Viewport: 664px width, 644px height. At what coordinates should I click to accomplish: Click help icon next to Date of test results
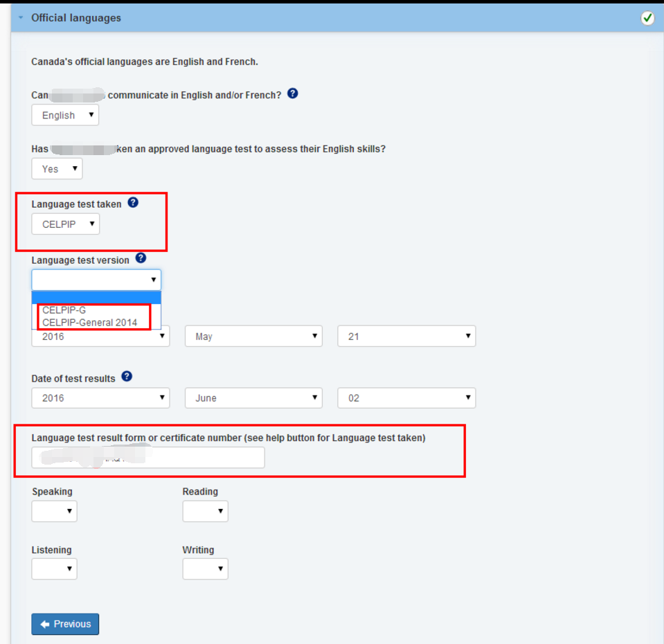(x=127, y=377)
